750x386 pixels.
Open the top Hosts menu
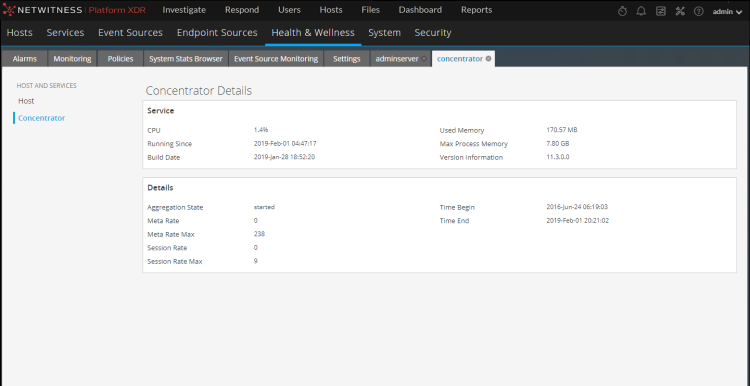tap(331, 10)
